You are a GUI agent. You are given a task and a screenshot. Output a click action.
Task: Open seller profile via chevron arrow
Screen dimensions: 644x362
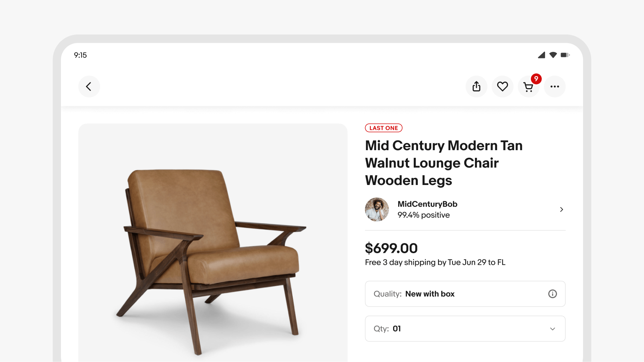pyautogui.click(x=561, y=210)
